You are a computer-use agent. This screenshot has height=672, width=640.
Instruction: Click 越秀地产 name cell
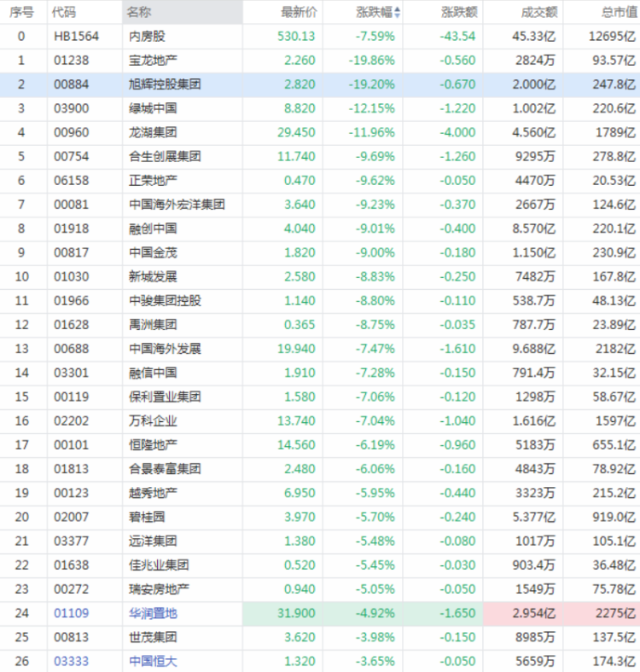[153, 493]
